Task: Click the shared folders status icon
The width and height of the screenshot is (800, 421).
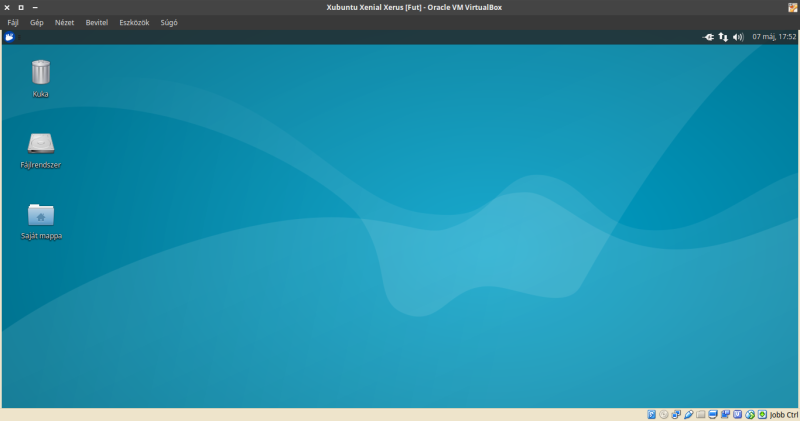Action: click(701, 414)
